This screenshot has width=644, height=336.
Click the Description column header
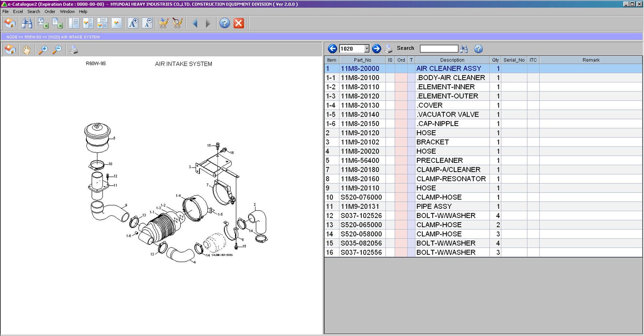pos(452,60)
